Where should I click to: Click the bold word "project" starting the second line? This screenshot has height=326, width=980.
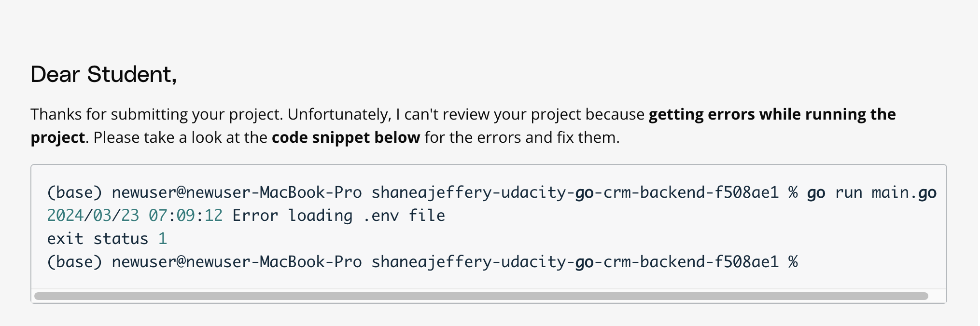(58, 138)
